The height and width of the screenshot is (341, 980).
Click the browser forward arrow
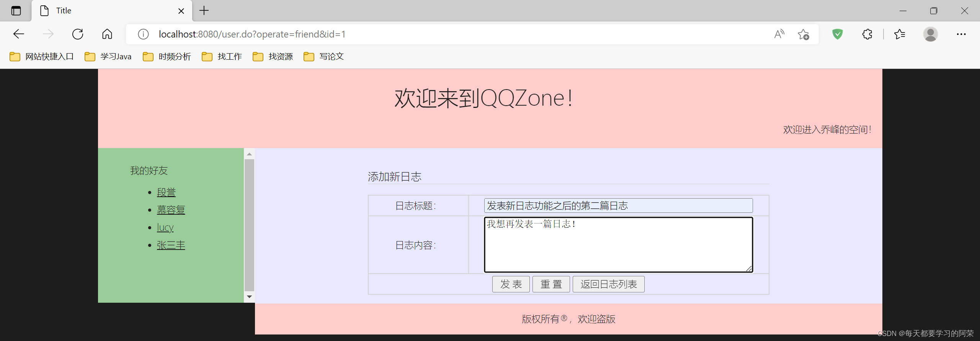tap(48, 34)
